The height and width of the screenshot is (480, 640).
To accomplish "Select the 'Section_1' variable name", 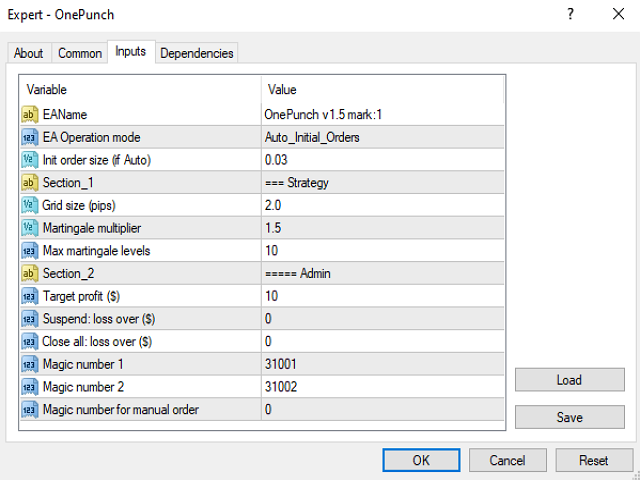I will click(x=68, y=183).
